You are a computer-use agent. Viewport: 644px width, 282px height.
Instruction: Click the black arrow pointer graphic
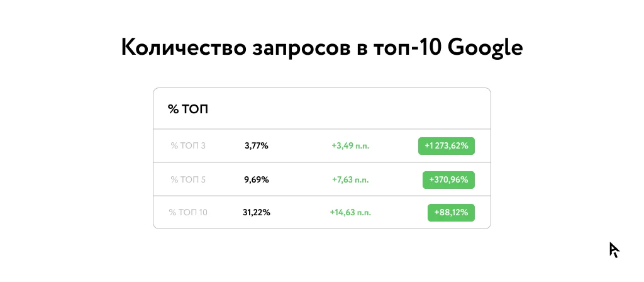pyautogui.click(x=614, y=250)
